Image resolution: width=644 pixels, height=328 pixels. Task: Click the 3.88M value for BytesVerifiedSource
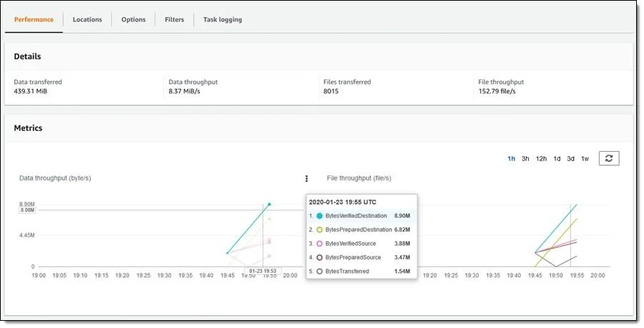[x=402, y=243]
